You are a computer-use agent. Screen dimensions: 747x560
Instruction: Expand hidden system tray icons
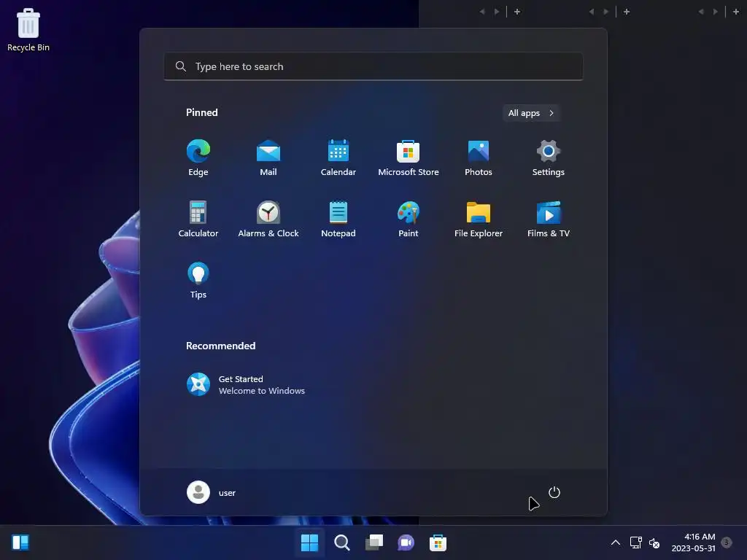(x=616, y=542)
